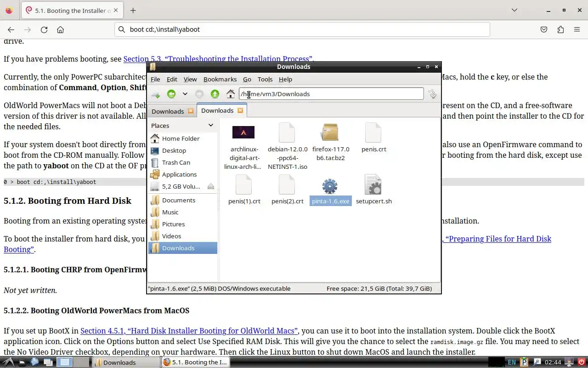This screenshot has height=368, width=588.
Task: Select the debian-12.0.0-ppc64-NETINST-1.iso file
Action: 287,146
